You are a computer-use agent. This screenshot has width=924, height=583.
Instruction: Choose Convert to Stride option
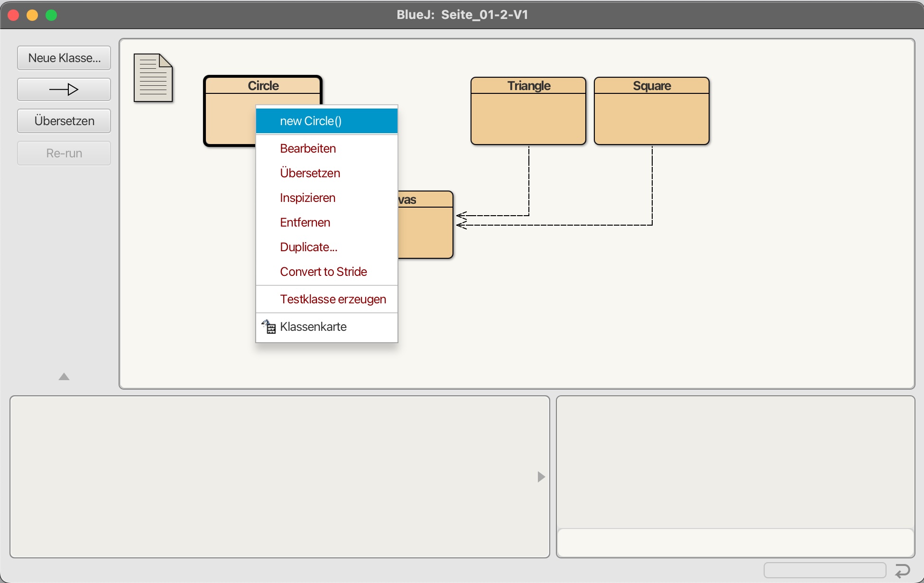[x=323, y=272]
